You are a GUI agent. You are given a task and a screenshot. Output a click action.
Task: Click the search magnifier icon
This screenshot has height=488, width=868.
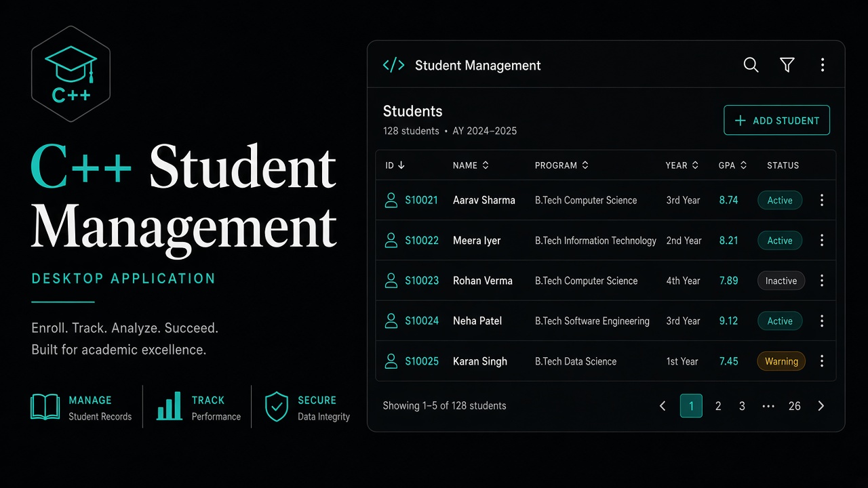pos(751,65)
